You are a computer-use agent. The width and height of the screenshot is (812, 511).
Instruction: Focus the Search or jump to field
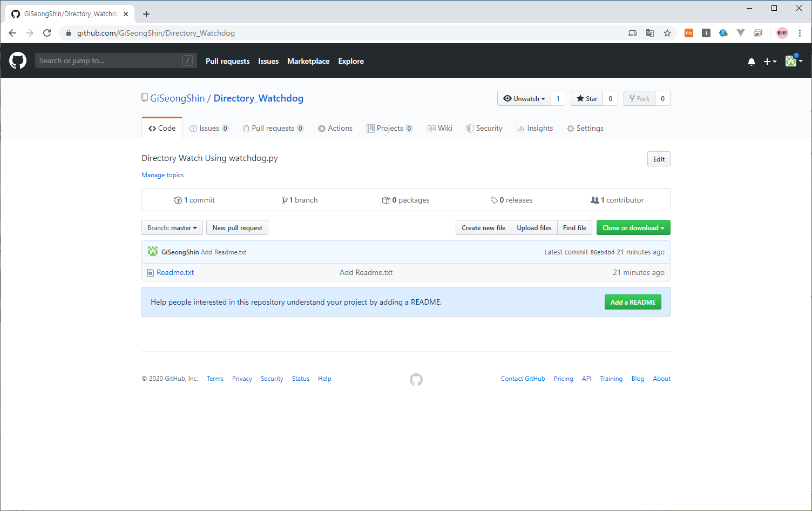tap(116, 60)
